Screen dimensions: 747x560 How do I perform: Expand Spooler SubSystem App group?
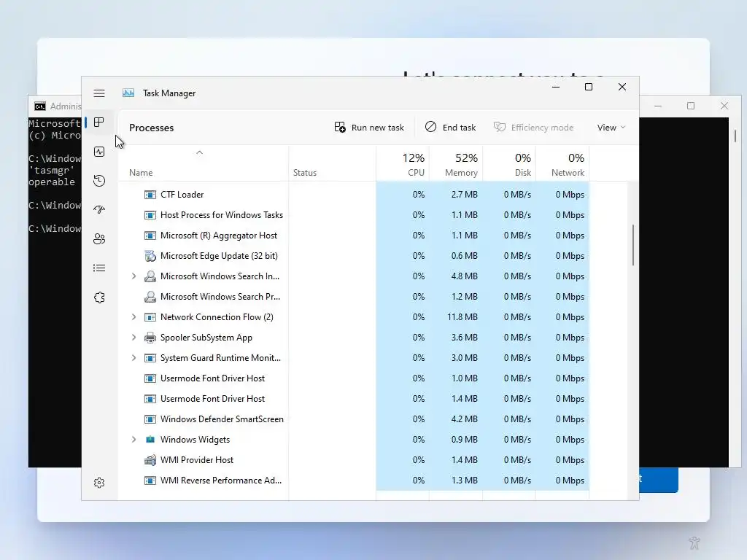click(134, 338)
